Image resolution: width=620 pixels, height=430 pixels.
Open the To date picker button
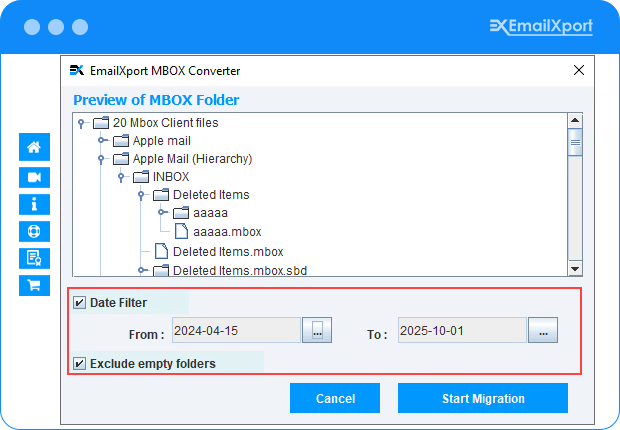pyautogui.click(x=543, y=332)
